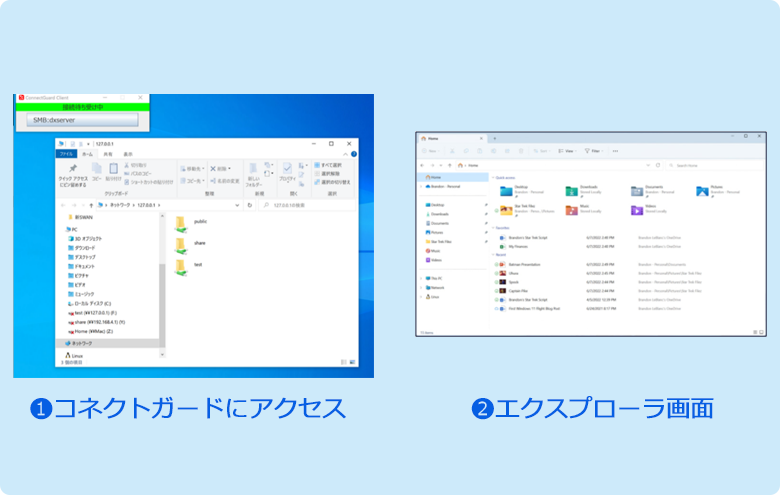Switch to large icons view in the status bar
The image size is (780, 495).
352,362
